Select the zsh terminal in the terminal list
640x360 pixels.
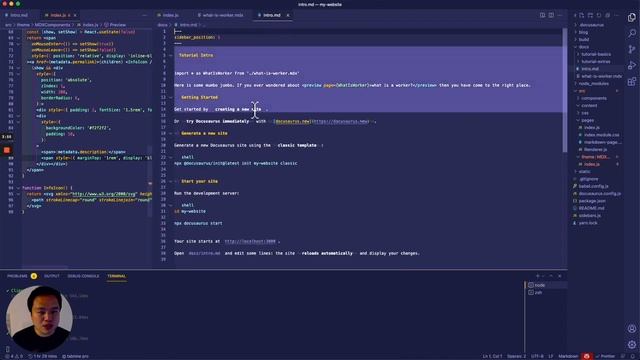(x=546, y=293)
